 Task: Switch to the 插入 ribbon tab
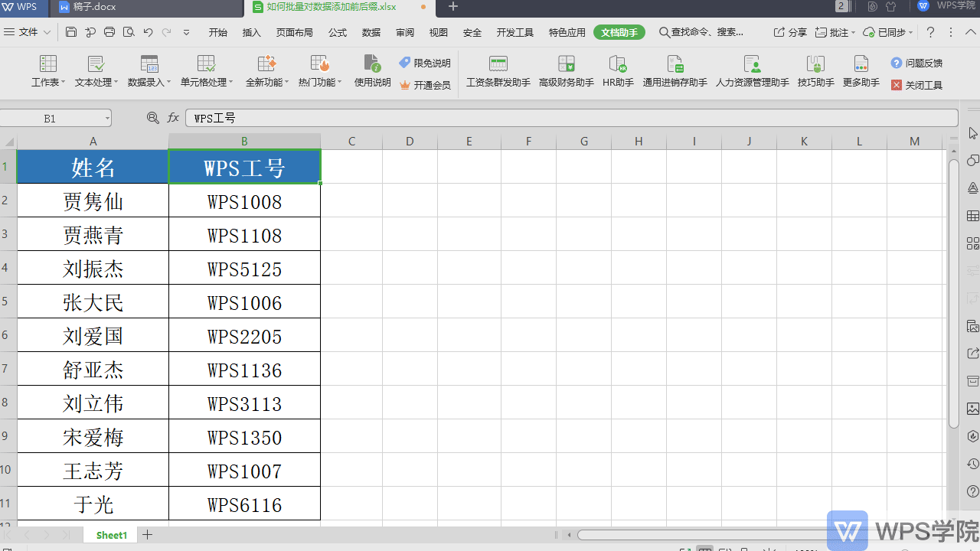[251, 32]
